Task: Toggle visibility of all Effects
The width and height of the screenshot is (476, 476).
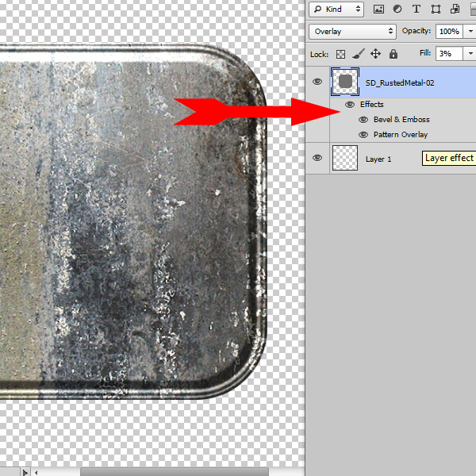Action: pyautogui.click(x=350, y=105)
